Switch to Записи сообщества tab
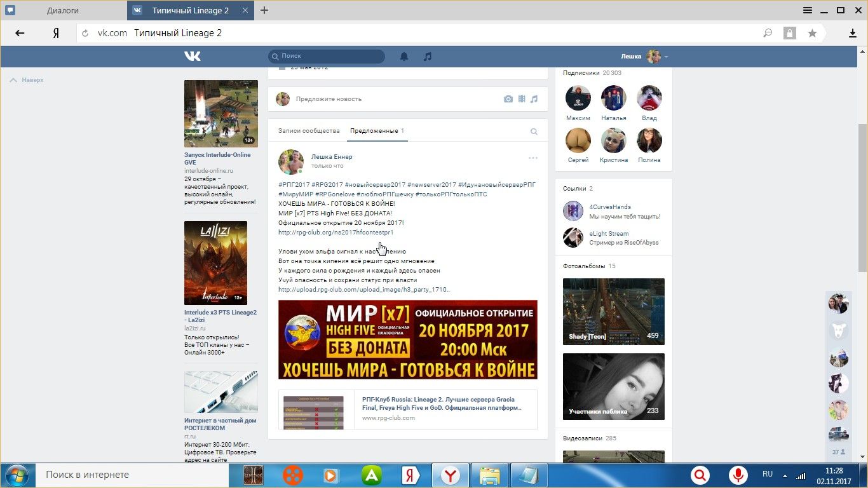 pos(309,131)
